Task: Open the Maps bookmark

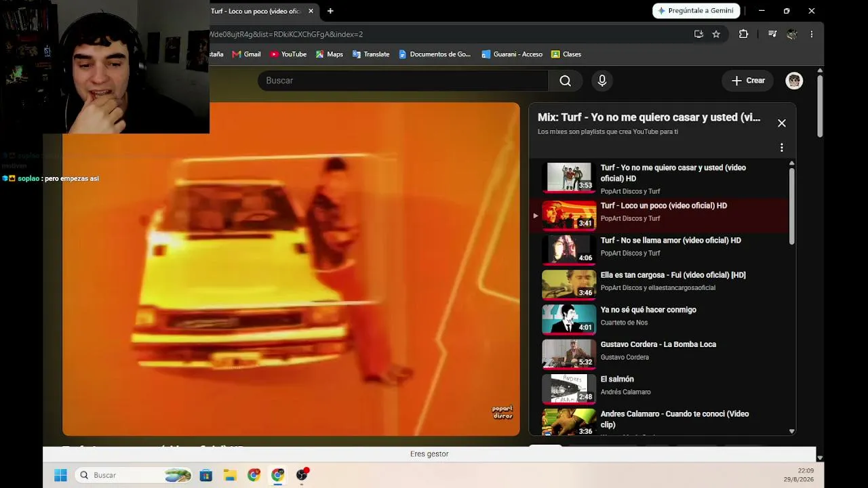Action: pyautogui.click(x=330, y=54)
